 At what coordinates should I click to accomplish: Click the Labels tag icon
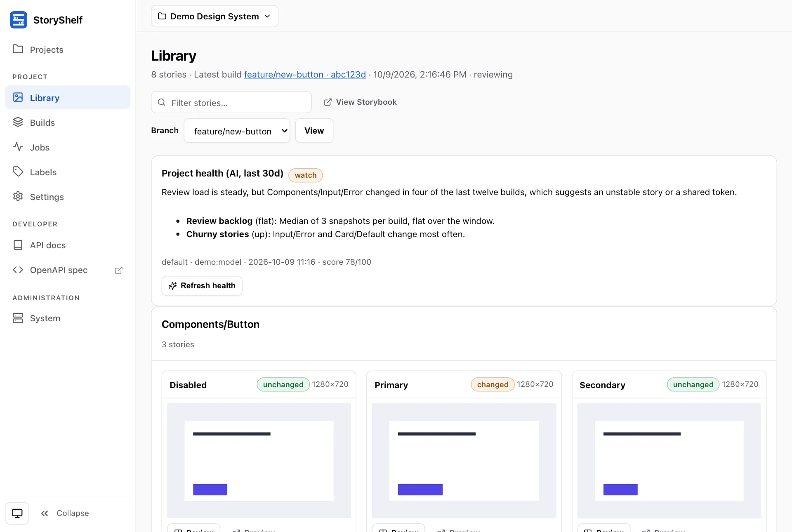coord(18,172)
